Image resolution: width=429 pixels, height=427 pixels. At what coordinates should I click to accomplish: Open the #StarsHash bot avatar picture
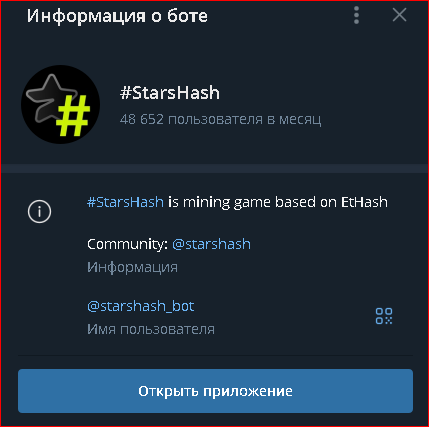[61, 104]
